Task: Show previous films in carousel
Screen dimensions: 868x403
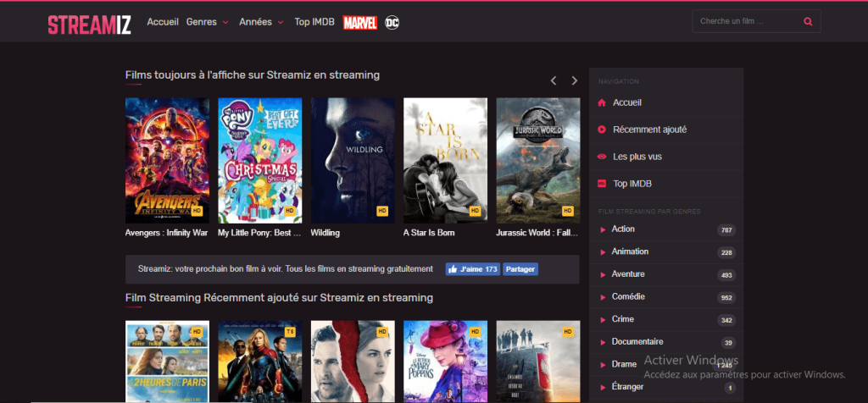Action: (553, 80)
